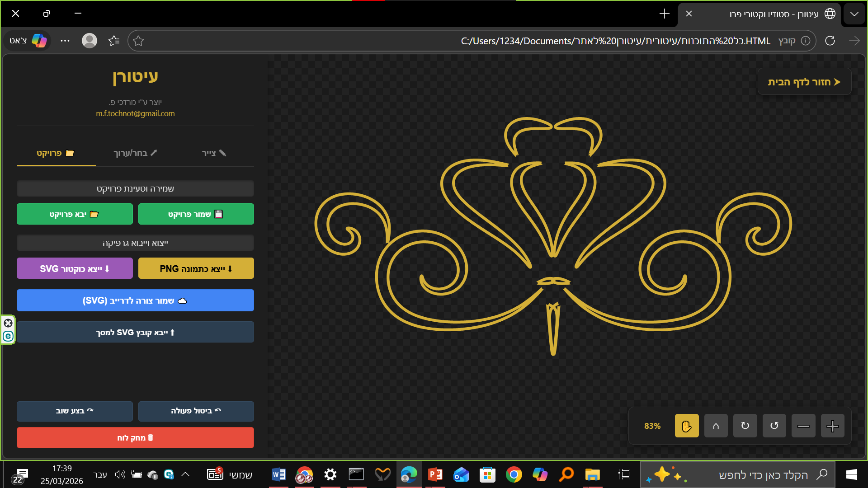Export as PNG image yellow button
868x488 pixels.
pos(196,269)
